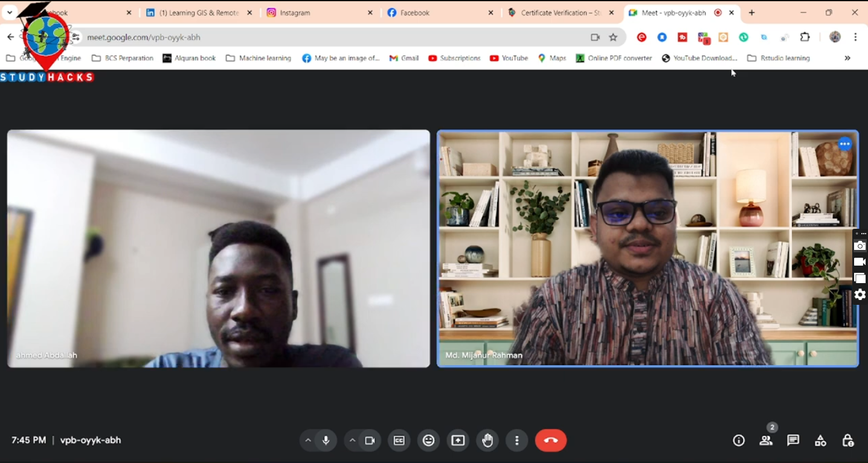868x463 pixels.
Task: Click the red TubeBuddy extension icon
Action: (683, 37)
